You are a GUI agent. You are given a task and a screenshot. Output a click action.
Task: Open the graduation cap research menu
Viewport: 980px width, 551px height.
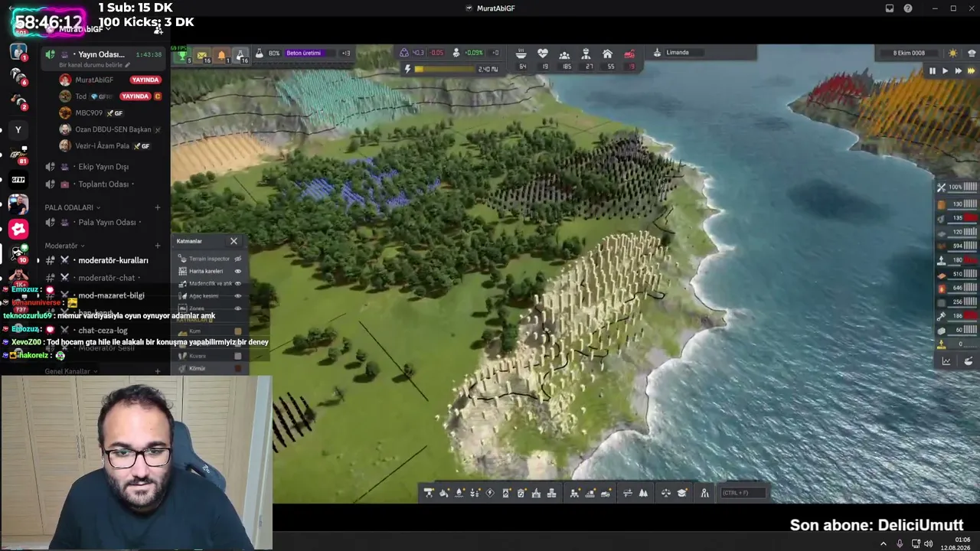pyautogui.click(x=682, y=493)
